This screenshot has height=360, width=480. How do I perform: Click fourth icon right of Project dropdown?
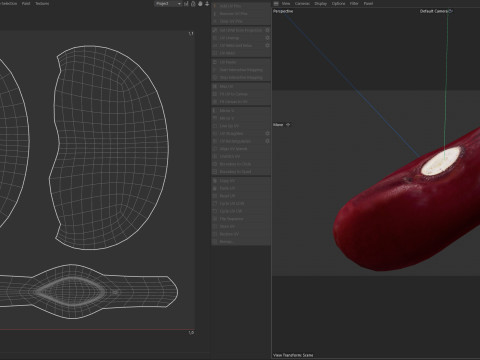click(207, 3)
